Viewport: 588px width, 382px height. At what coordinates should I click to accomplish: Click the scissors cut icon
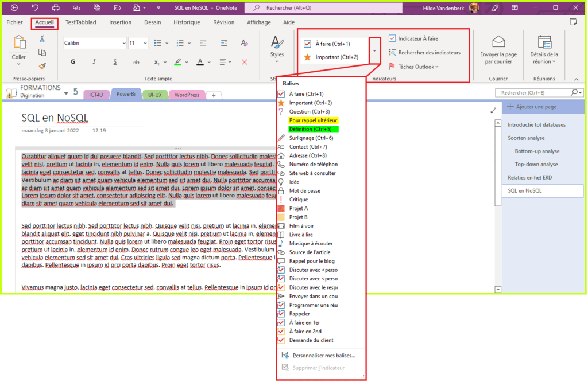point(42,38)
